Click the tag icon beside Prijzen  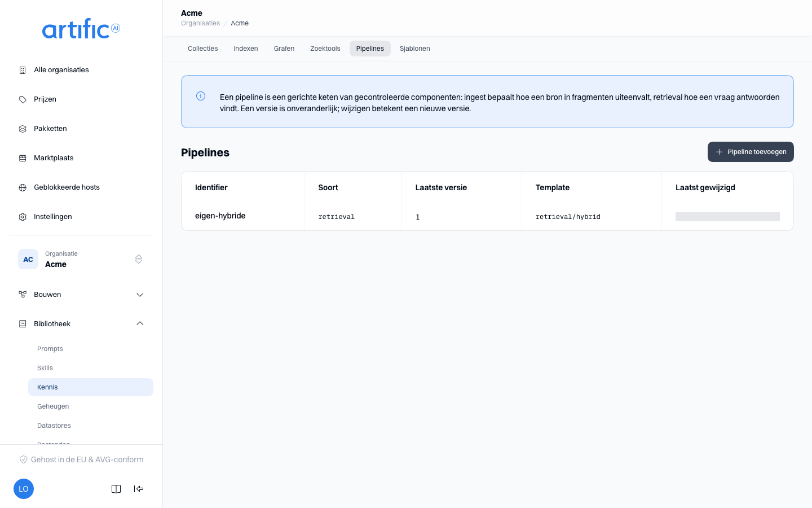(x=23, y=99)
